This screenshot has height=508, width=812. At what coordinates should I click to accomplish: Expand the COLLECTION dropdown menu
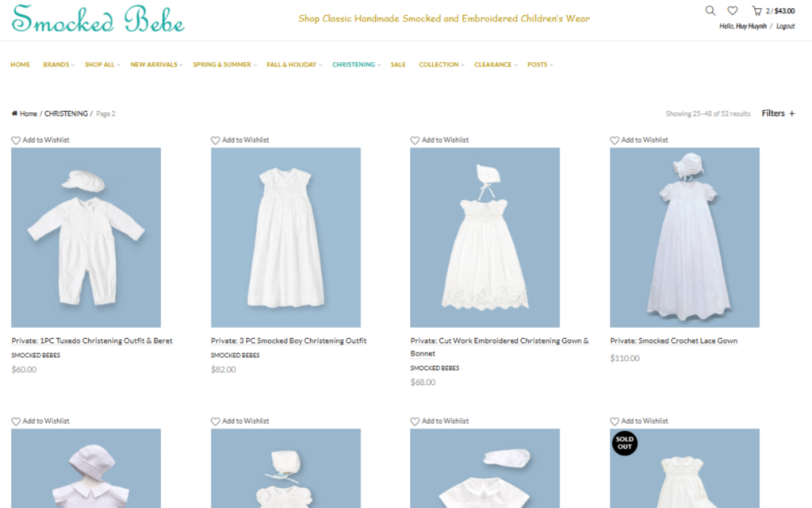tap(442, 64)
